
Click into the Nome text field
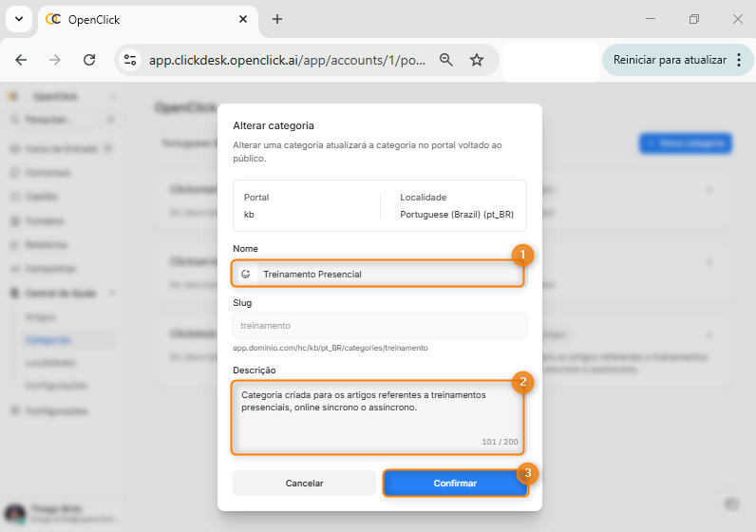point(387,275)
